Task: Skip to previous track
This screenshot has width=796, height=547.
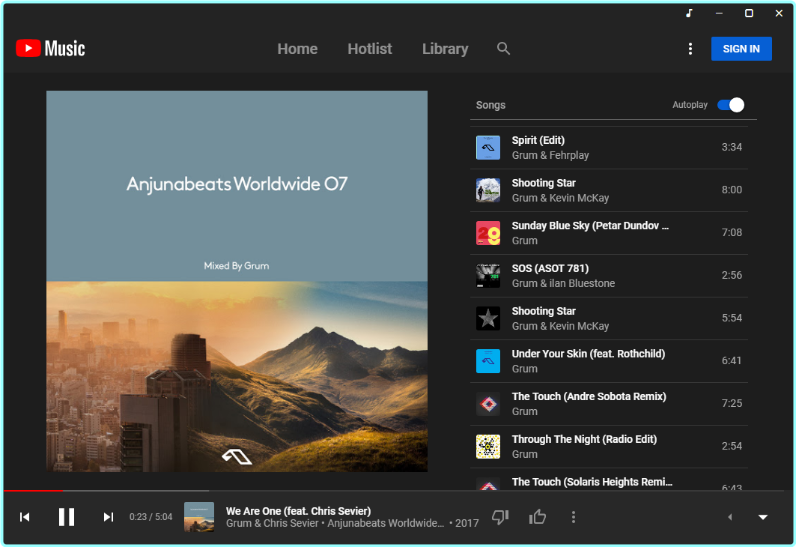Action: point(24,517)
